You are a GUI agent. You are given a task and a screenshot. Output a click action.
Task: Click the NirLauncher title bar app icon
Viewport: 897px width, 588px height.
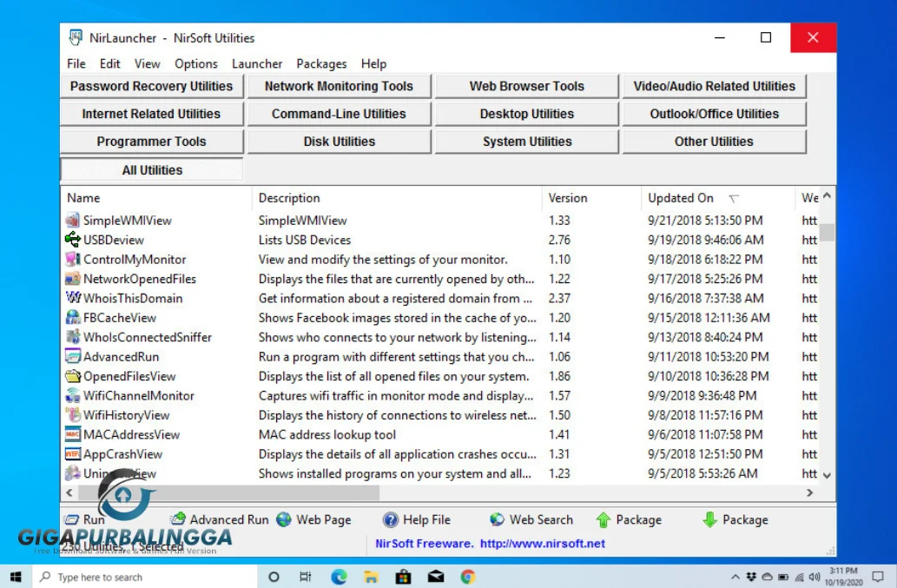(x=76, y=37)
